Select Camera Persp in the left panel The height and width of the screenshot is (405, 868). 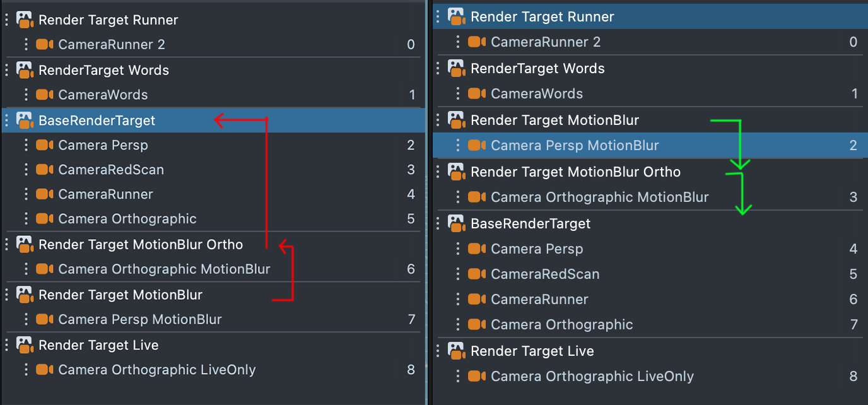tap(103, 145)
